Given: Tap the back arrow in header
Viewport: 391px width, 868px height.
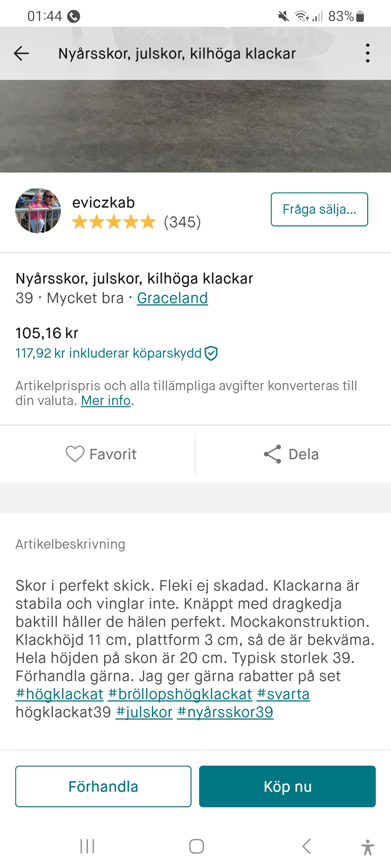Looking at the screenshot, I should pyautogui.click(x=21, y=54).
